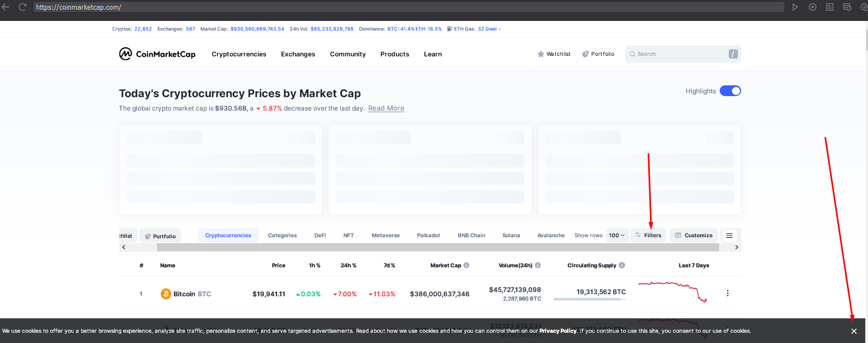868x343 pixels.
Task: Open the Read More link
Action: [x=386, y=108]
